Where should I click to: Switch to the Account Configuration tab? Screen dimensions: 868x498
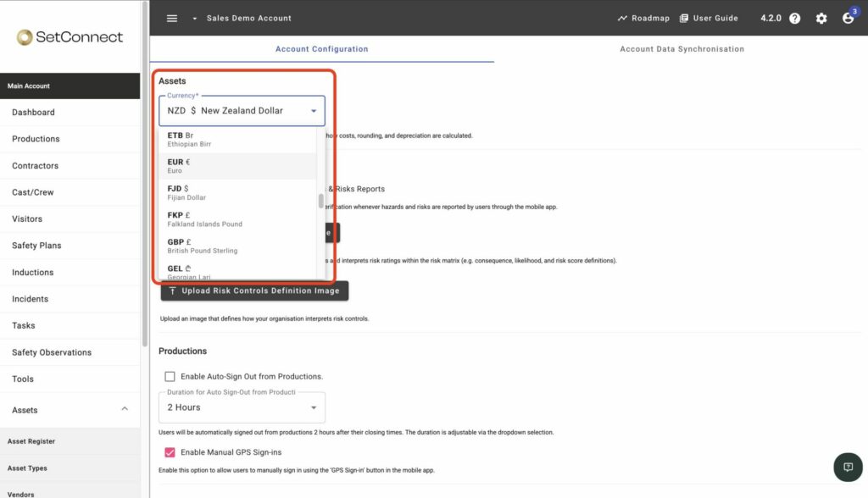point(321,49)
